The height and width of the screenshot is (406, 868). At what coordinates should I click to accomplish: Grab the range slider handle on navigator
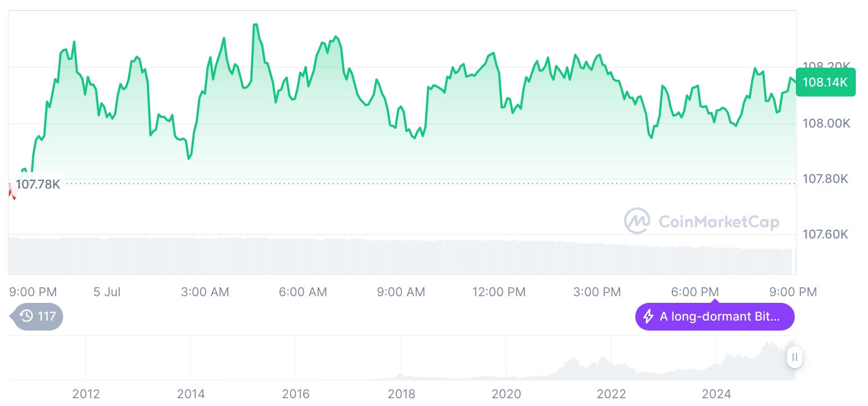click(x=794, y=357)
